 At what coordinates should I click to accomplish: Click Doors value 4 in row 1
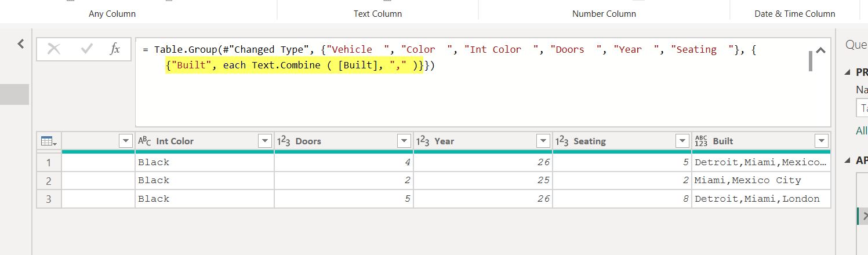click(x=344, y=162)
